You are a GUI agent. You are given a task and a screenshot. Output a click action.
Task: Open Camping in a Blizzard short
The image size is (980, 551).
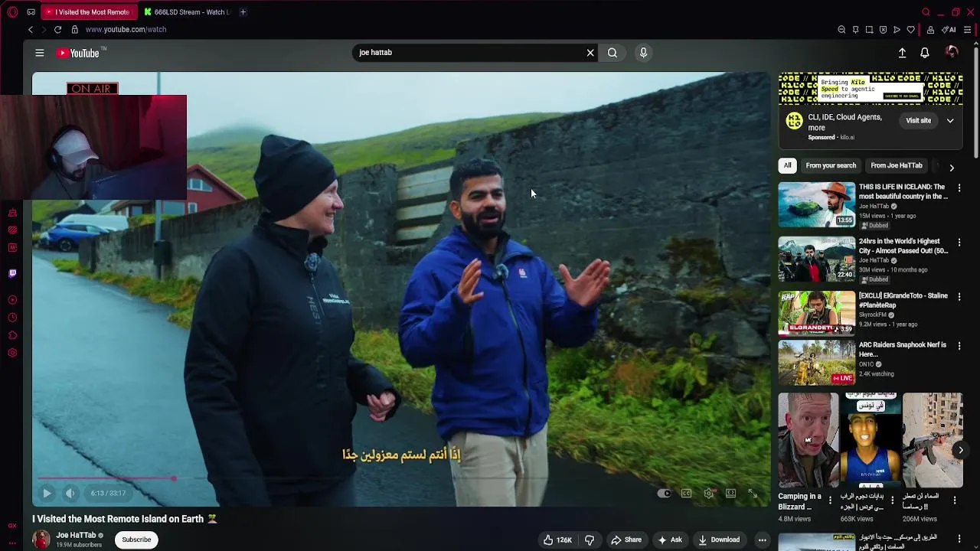808,441
